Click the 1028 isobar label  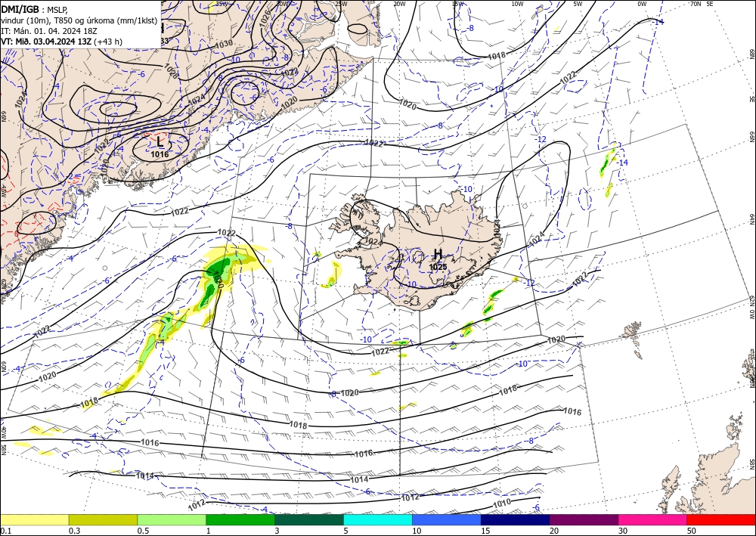171,70
